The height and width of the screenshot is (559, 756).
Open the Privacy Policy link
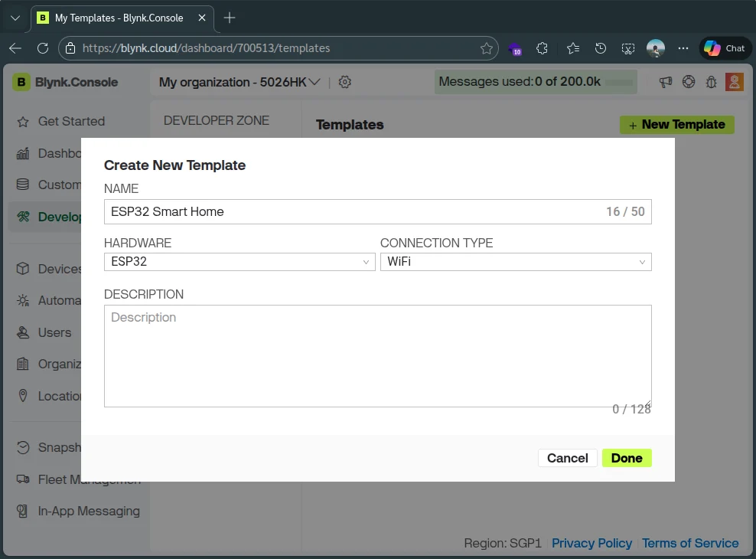click(591, 543)
